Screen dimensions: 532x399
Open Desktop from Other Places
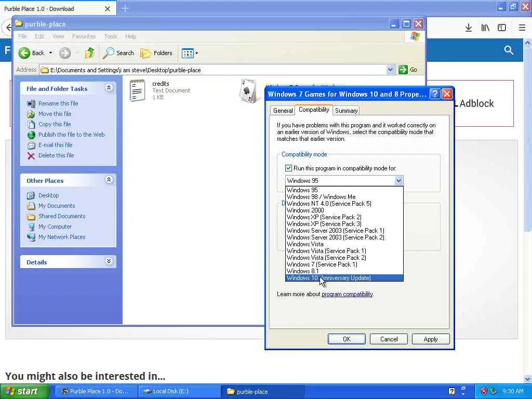tap(48, 195)
